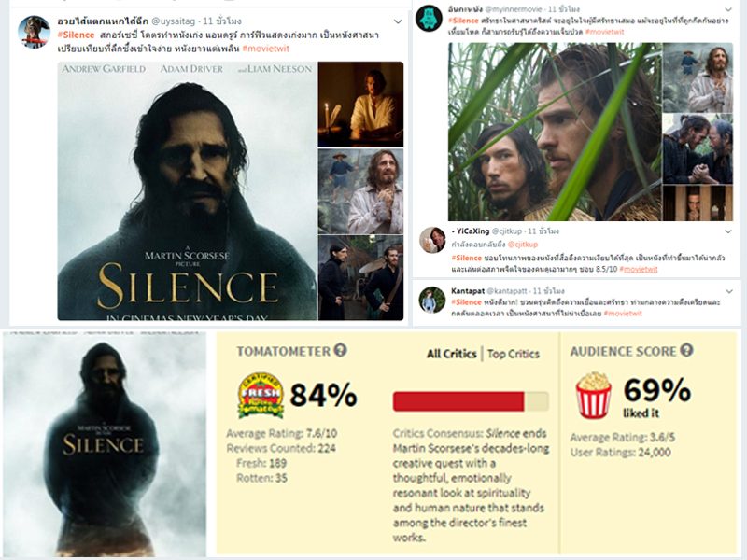Viewport: 747px width, 560px height.
Task: Click the popcorn bucket audience icon
Action: (593, 395)
